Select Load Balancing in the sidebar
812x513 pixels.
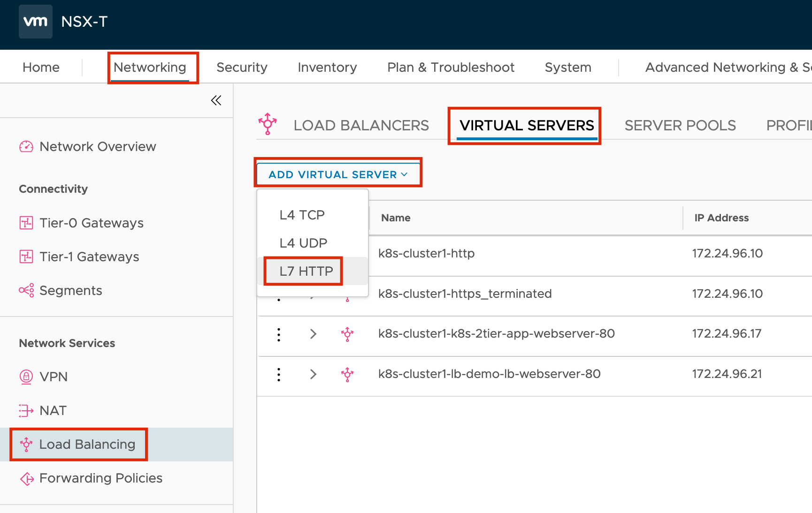(87, 444)
